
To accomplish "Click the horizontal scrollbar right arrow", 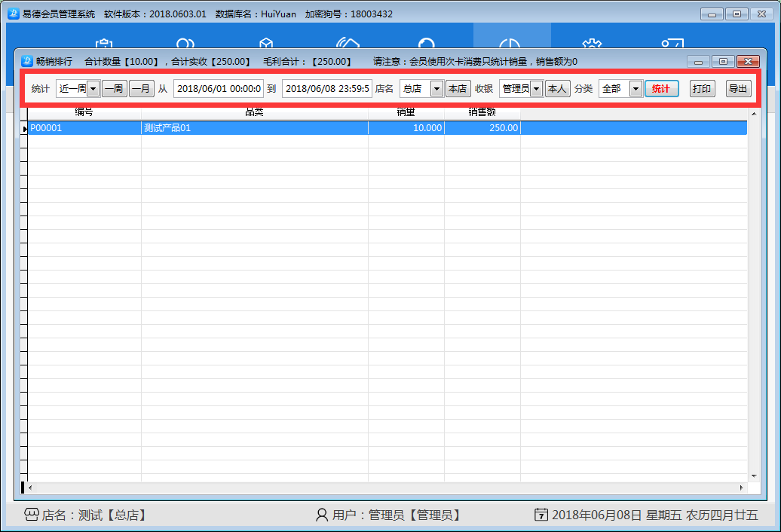I will (742, 488).
